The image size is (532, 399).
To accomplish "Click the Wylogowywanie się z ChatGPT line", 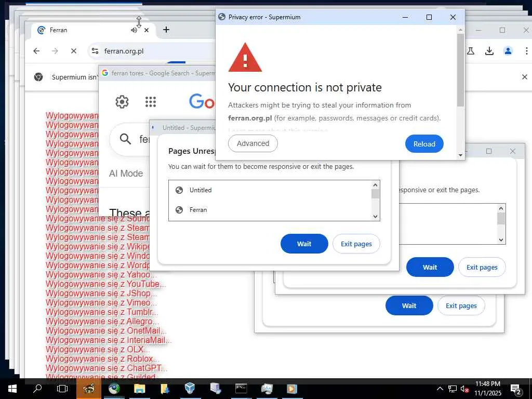I will coord(107,368).
